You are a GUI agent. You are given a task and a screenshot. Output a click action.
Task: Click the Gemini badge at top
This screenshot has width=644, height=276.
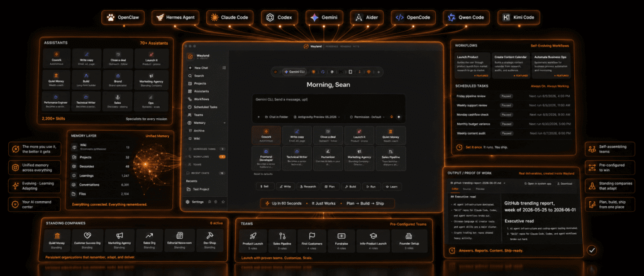pyautogui.click(x=324, y=18)
